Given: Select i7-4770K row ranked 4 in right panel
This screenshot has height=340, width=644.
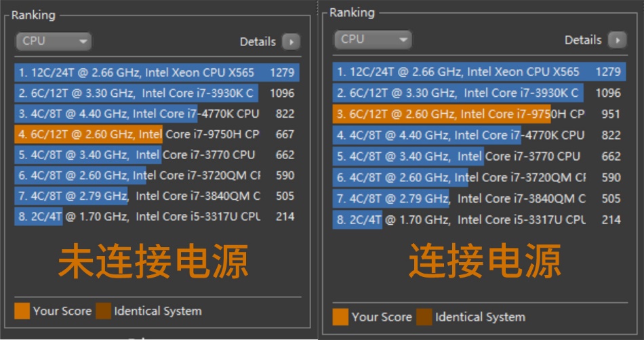Looking at the screenshot, I should (479, 135).
